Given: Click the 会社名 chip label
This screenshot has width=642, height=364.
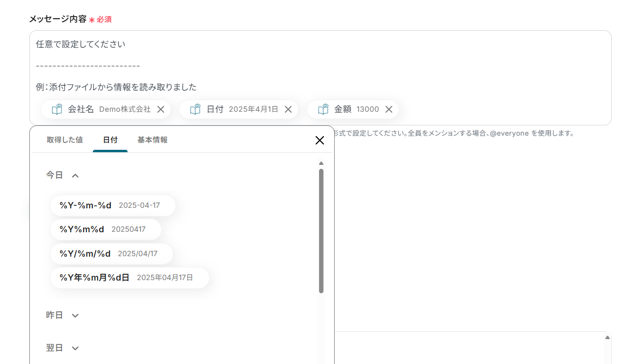Looking at the screenshot, I should click(x=81, y=109).
